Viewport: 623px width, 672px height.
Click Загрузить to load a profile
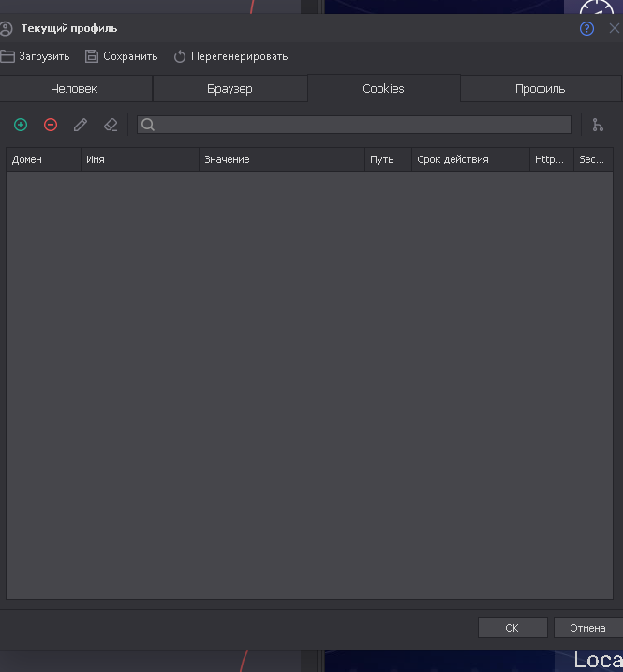[36, 56]
